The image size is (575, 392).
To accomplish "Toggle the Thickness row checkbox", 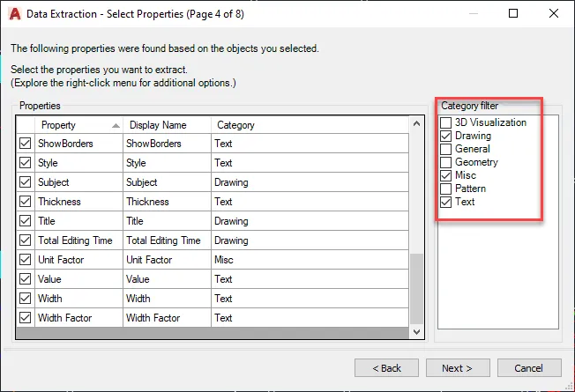I will click(x=25, y=202).
